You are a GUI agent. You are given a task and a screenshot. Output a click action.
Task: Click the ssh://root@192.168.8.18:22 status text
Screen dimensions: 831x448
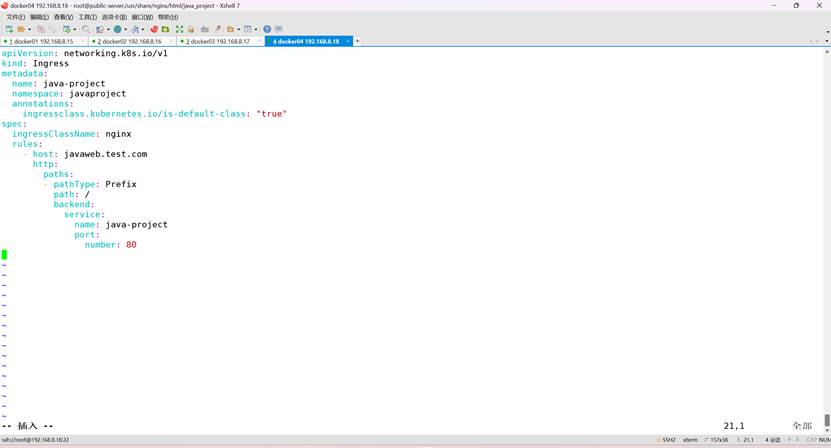(36, 440)
